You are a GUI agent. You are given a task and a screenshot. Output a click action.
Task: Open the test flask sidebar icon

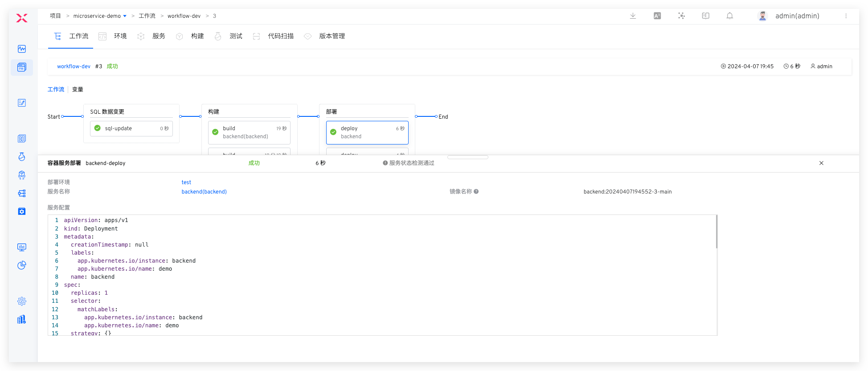pyautogui.click(x=22, y=157)
